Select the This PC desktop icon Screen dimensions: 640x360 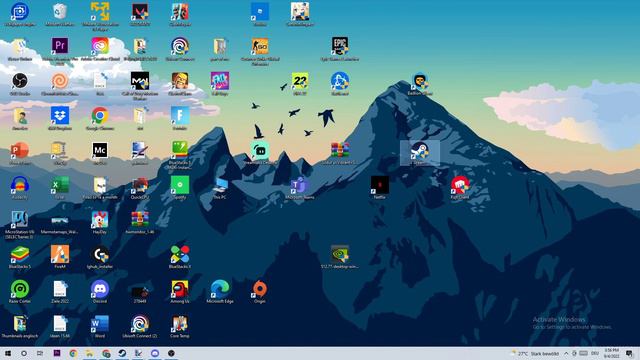(220, 185)
